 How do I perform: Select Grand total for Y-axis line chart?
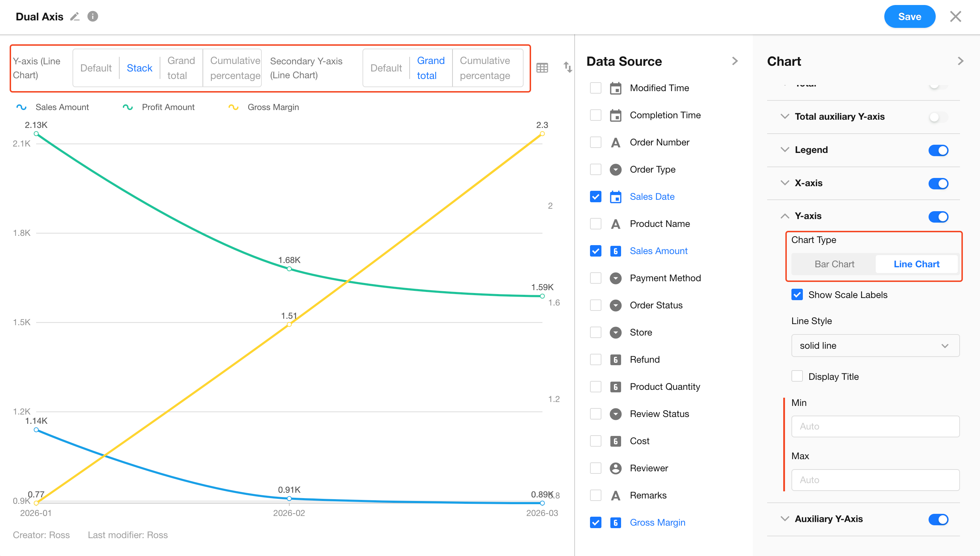pyautogui.click(x=181, y=68)
